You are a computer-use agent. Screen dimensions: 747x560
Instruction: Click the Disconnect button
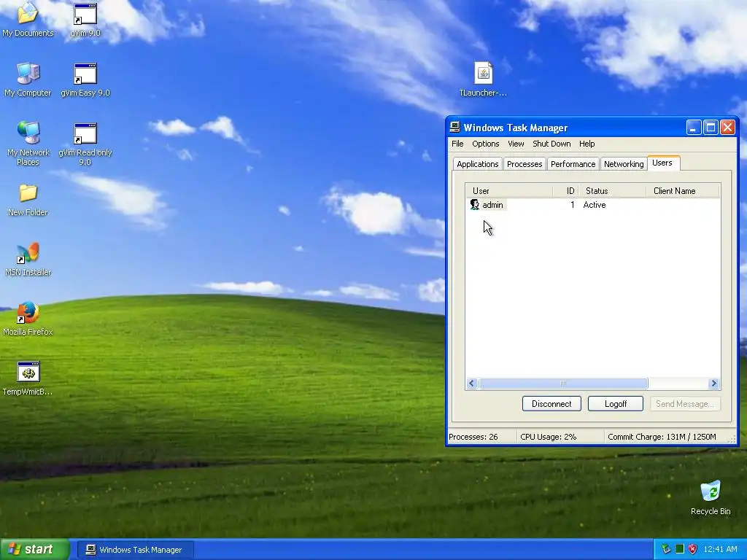(x=551, y=404)
